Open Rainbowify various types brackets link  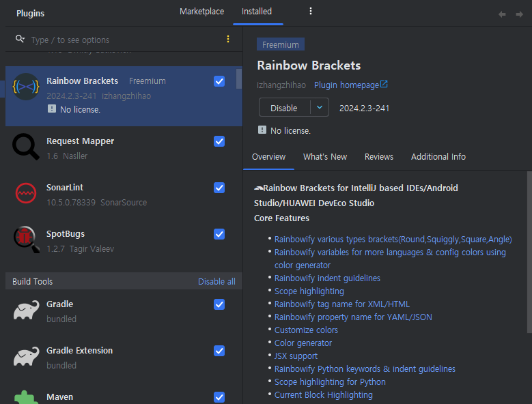pyautogui.click(x=393, y=240)
